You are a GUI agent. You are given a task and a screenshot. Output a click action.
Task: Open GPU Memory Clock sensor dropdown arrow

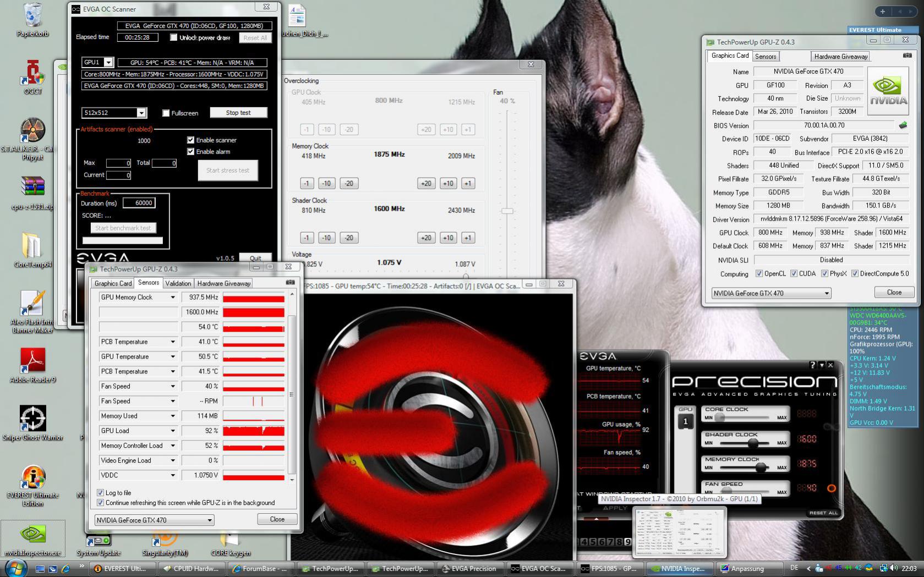click(172, 298)
